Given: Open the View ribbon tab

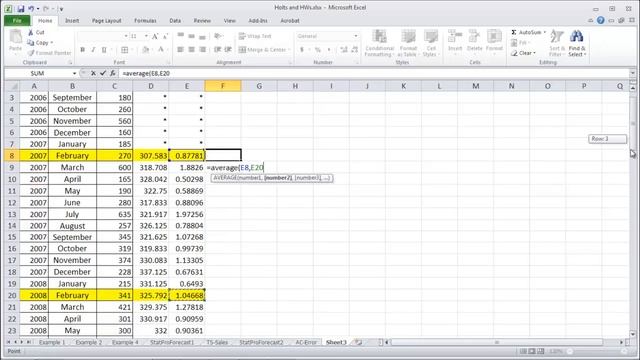Looking at the screenshot, I should pos(229,20).
